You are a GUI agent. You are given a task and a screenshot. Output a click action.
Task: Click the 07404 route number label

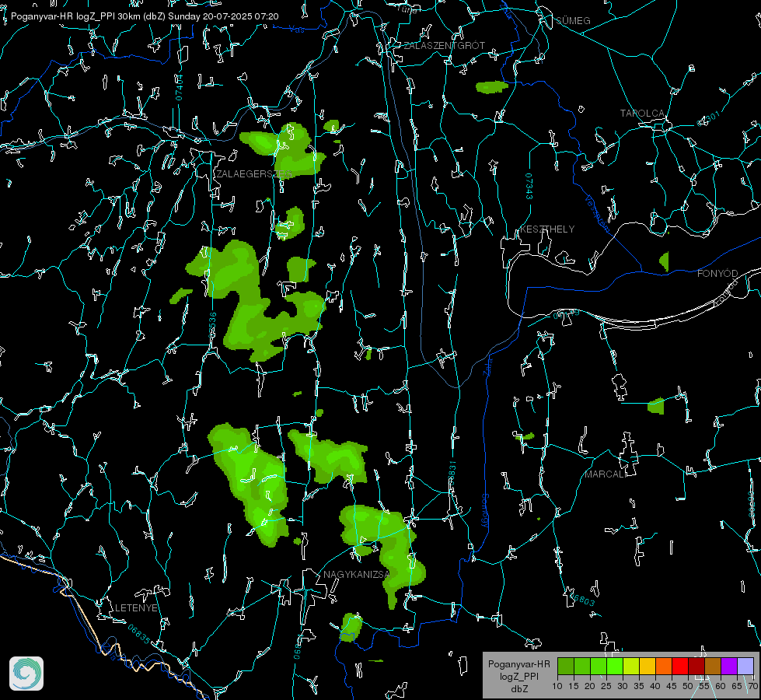(x=180, y=87)
